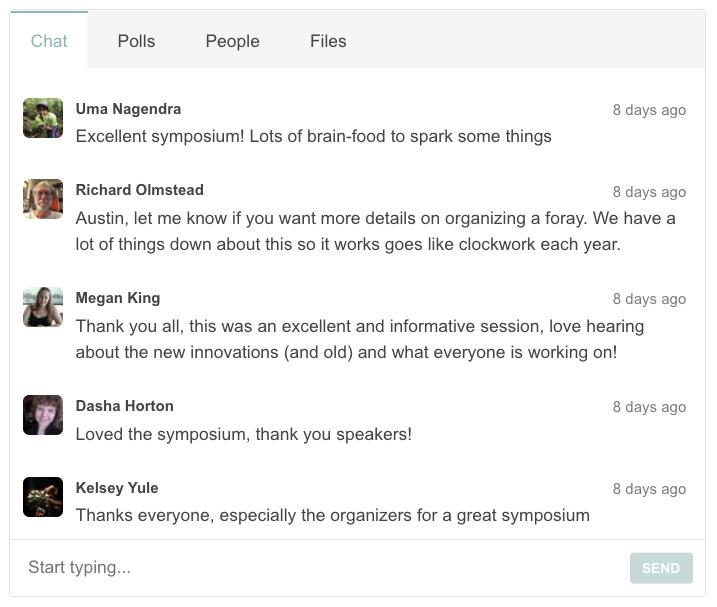717x607 pixels.
Task: Focus the Start typing message field
Action: (320, 568)
